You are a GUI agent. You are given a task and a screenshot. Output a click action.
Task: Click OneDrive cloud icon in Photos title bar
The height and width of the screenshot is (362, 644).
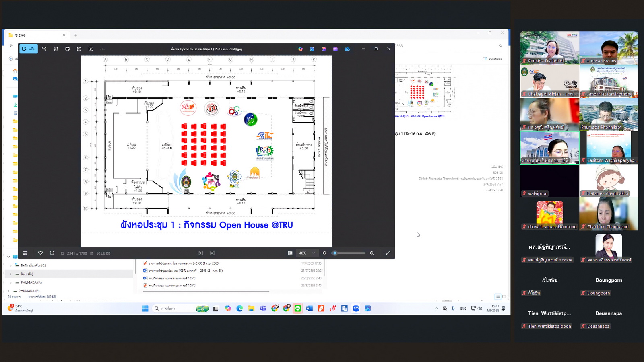click(347, 49)
